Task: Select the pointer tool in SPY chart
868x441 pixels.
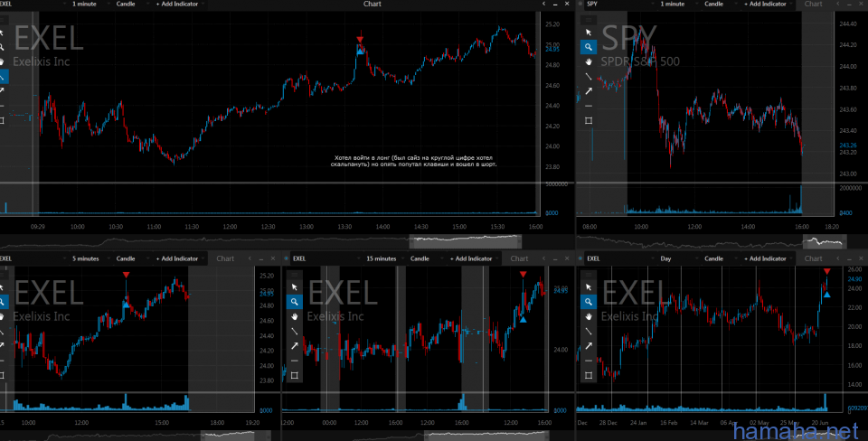Action: (x=589, y=33)
